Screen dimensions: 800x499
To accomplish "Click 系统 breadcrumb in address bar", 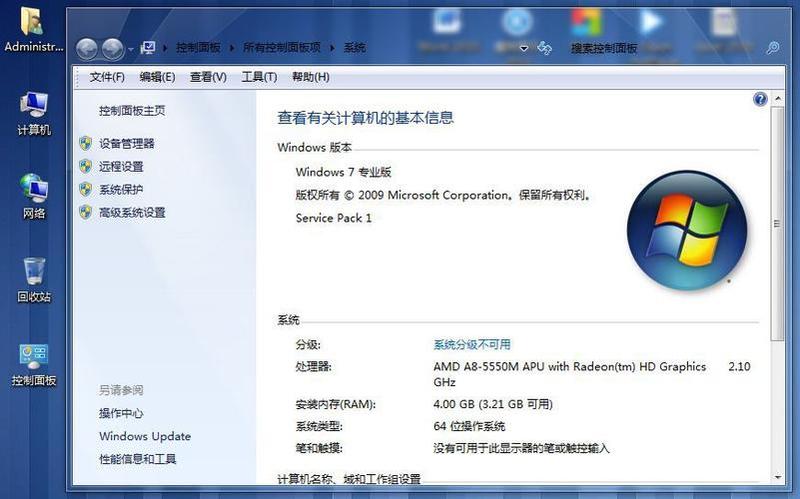I will click(354, 48).
